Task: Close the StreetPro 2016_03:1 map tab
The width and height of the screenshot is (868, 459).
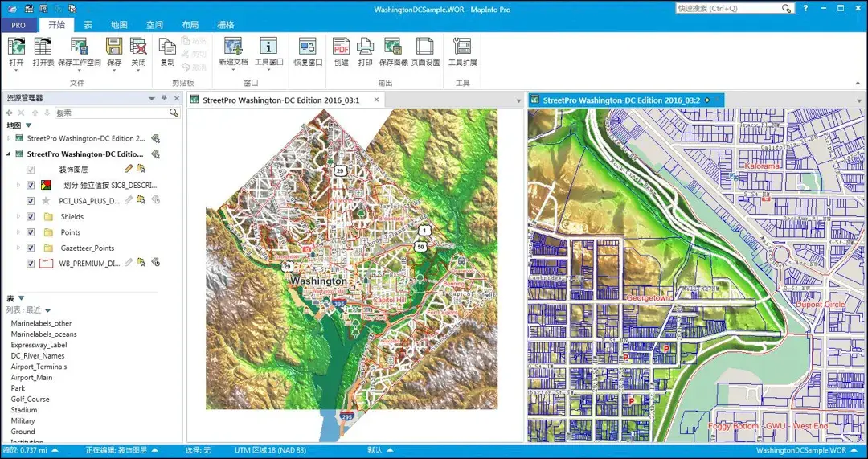Action: (376, 100)
